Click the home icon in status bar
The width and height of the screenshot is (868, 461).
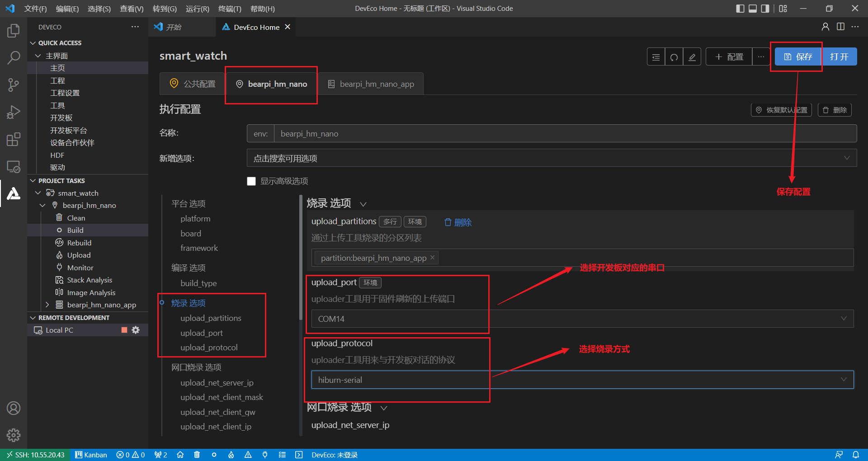pos(180,455)
